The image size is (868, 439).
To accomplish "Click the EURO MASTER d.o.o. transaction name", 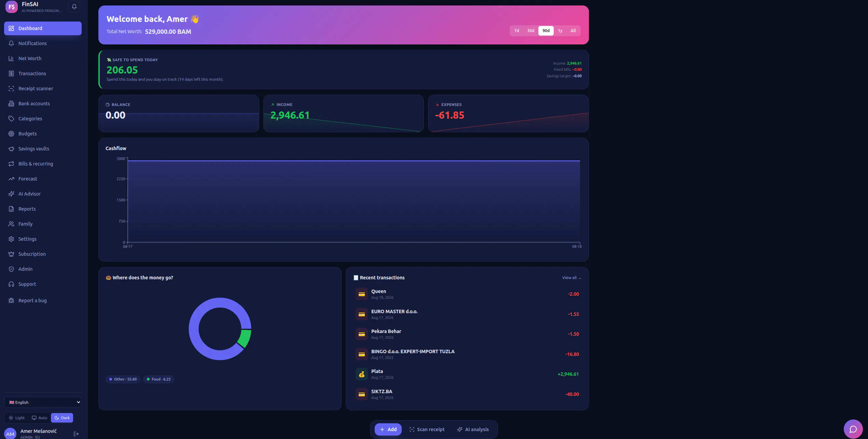I will pyautogui.click(x=394, y=311).
